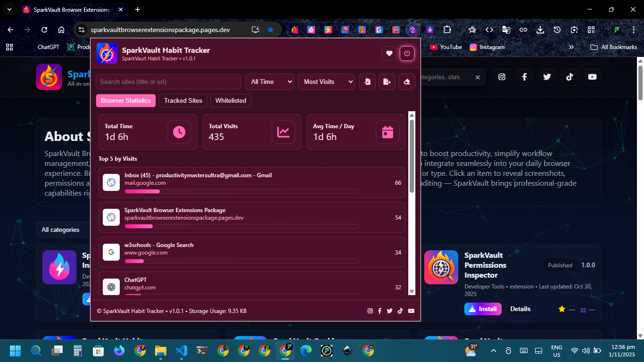Switch to the Whitelisted tab
The height and width of the screenshot is (362, 644).
(231, 100)
